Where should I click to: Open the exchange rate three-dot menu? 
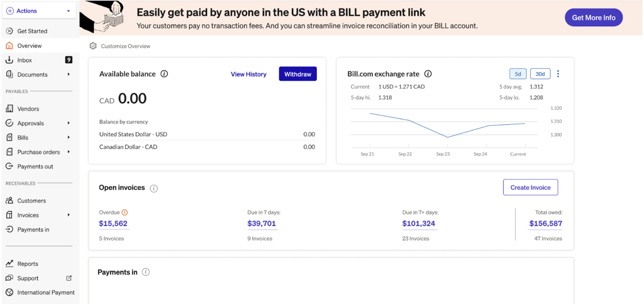click(x=558, y=74)
